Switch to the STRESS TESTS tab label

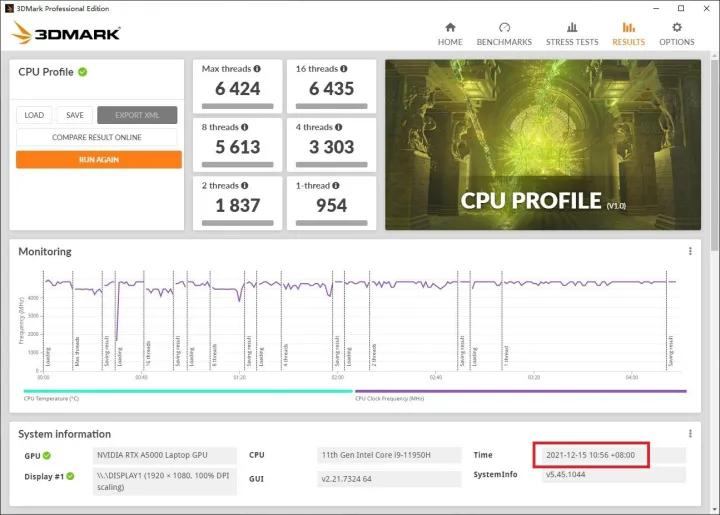pos(572,42)
